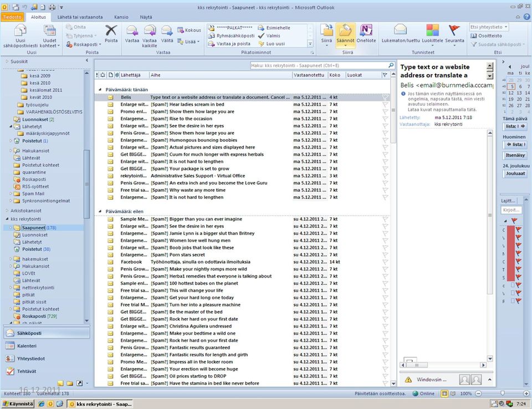Toggle Lukematon/luettu read status
Viewport: 532px width, 409px height.
coord(401,34)
